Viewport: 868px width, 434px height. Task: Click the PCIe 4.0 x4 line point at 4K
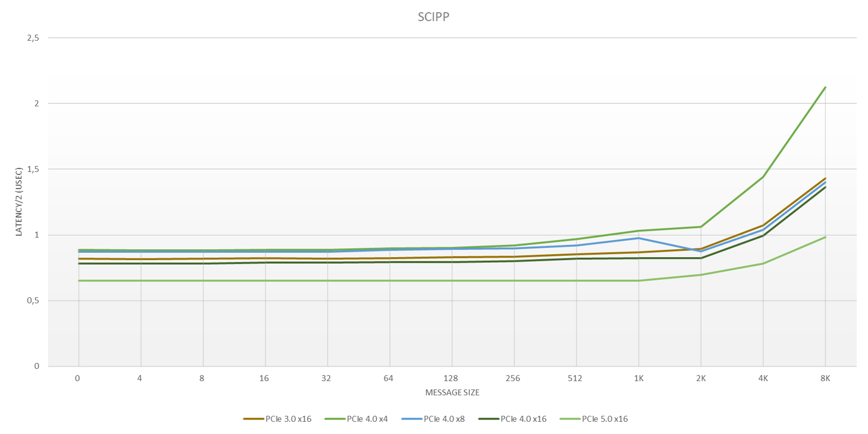click(763, 177)
